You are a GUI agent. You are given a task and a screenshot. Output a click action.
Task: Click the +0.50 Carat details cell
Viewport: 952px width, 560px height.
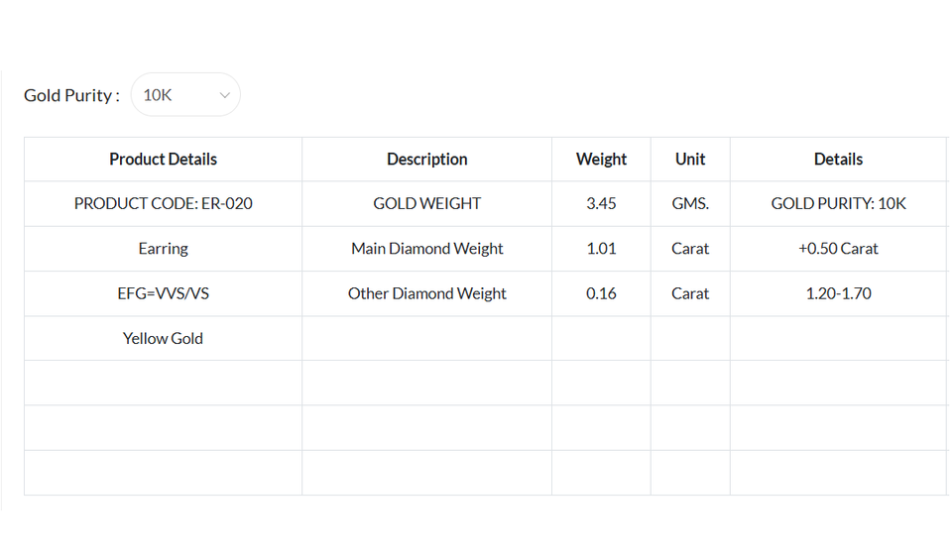click(x=838, y=249)
